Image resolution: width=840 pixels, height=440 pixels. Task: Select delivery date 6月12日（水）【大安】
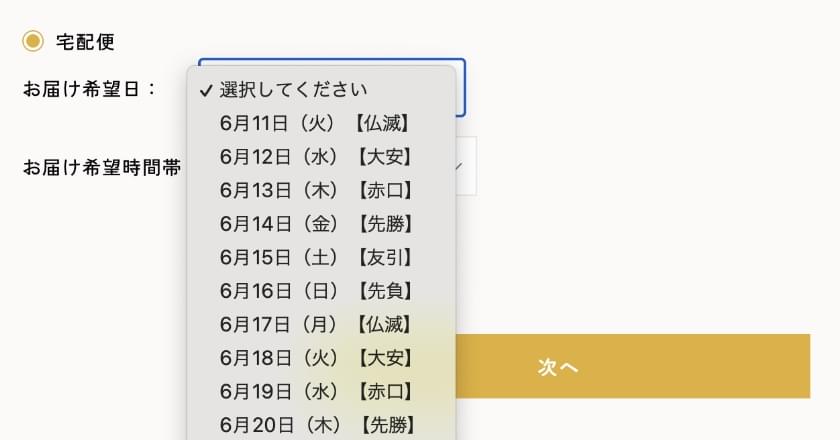316,157
